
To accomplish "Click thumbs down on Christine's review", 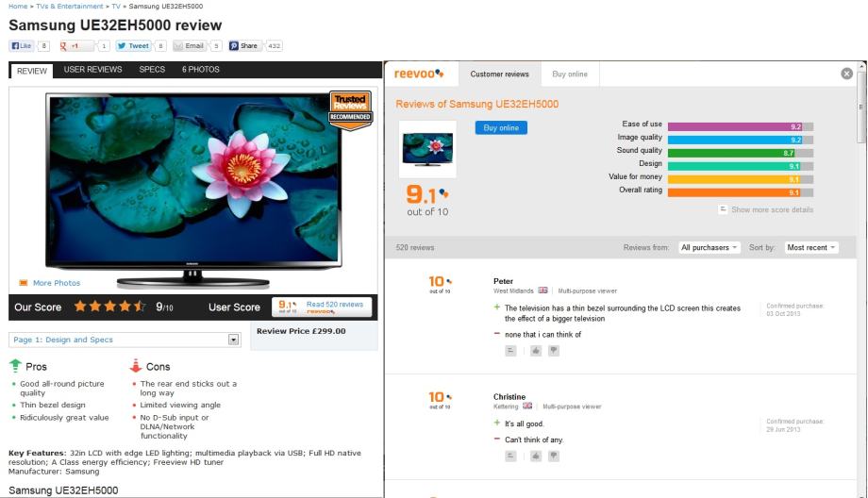I will pos(554,456).
